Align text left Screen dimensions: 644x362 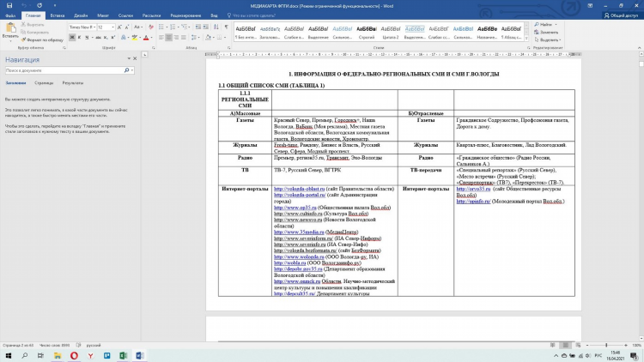tap(161, 38)
